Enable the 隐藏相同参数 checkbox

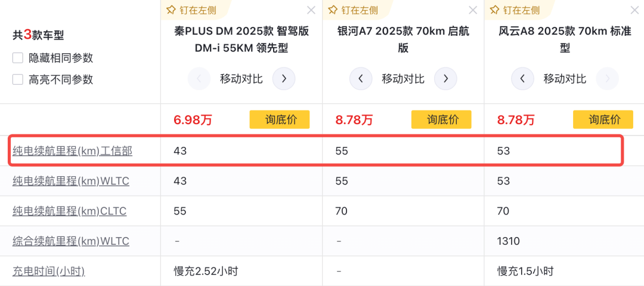coord(18,58)
